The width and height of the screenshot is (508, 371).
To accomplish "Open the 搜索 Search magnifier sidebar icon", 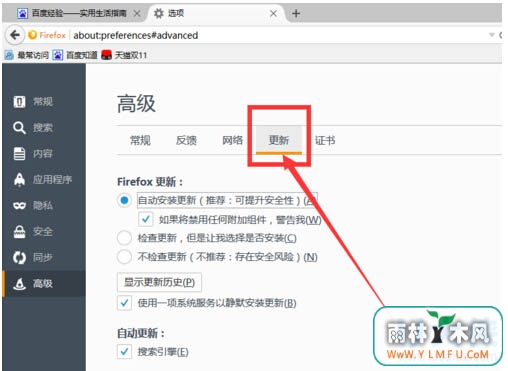I will click(x=19, y=128).
